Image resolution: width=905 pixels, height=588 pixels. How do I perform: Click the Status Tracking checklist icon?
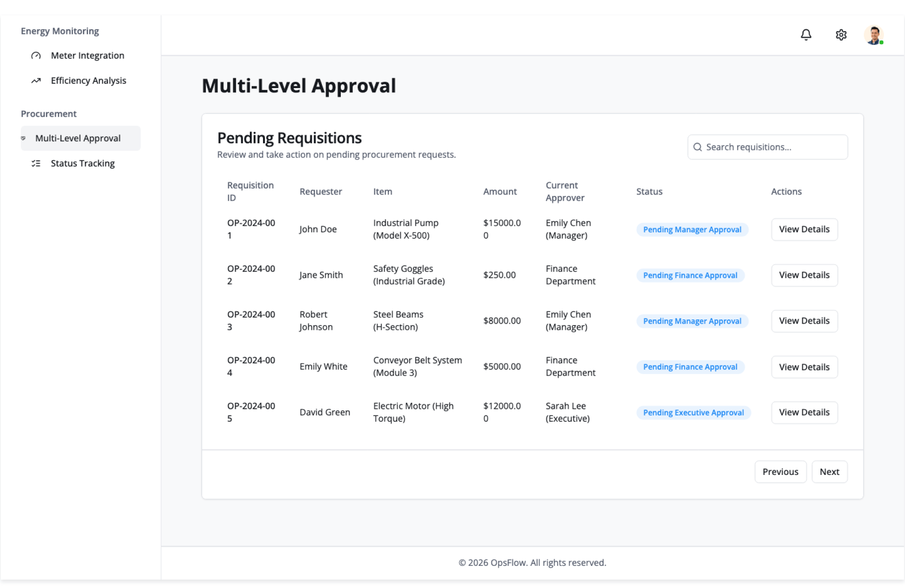tap(36, 163)
